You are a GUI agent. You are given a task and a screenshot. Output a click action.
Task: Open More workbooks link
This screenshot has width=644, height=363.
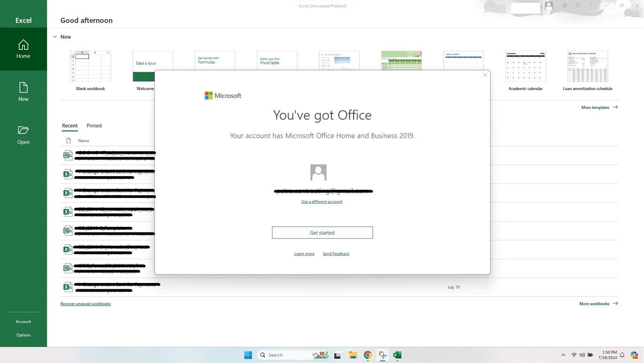pyautogui.click(x=598, y=304)
